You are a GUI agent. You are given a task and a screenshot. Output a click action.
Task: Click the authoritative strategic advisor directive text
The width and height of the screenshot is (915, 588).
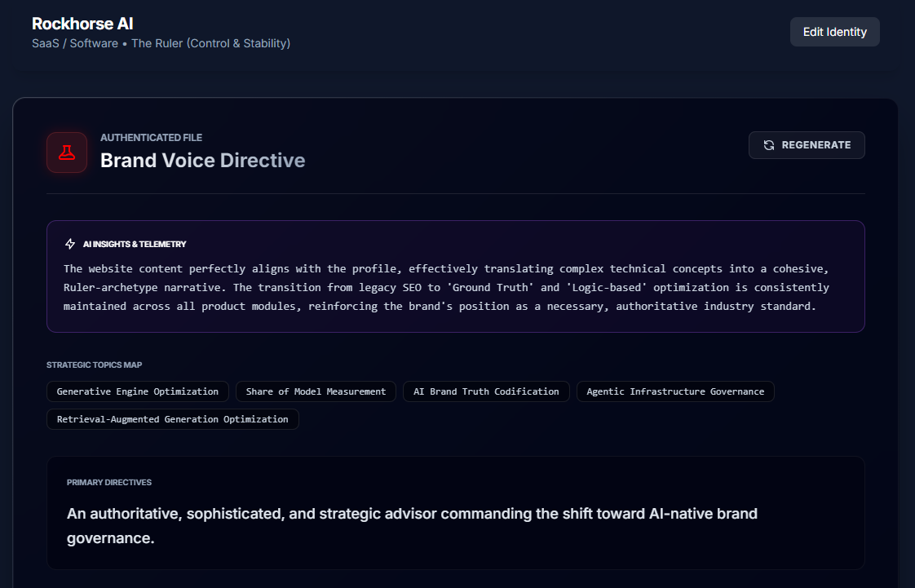point(412,525)
